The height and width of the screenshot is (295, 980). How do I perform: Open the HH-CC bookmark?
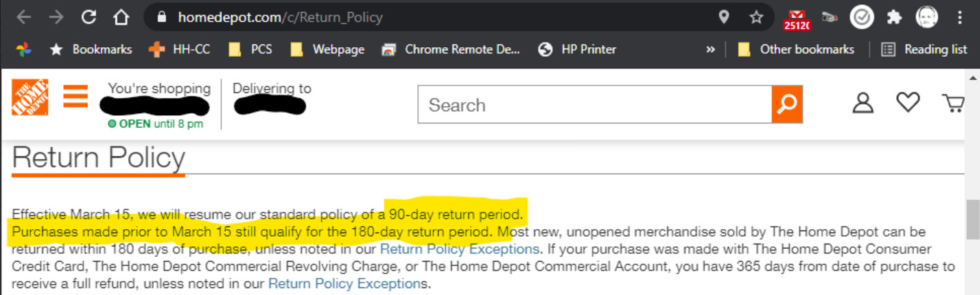180,49
